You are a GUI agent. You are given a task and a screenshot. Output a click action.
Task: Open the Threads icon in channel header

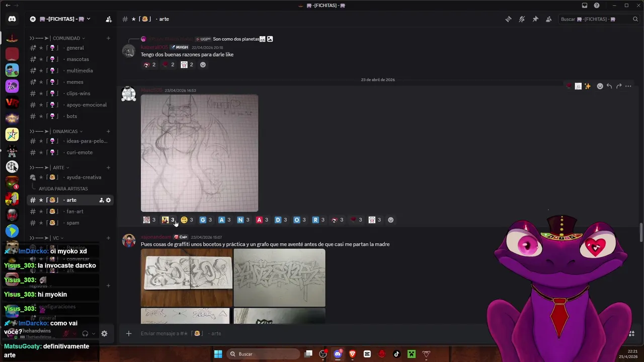[x=509, y=19]
